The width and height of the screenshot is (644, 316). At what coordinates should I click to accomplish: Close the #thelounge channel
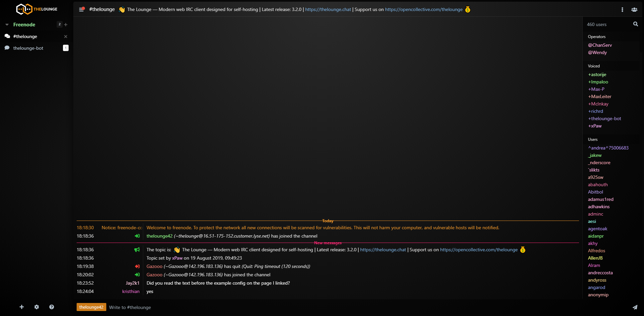coord(66,36)
